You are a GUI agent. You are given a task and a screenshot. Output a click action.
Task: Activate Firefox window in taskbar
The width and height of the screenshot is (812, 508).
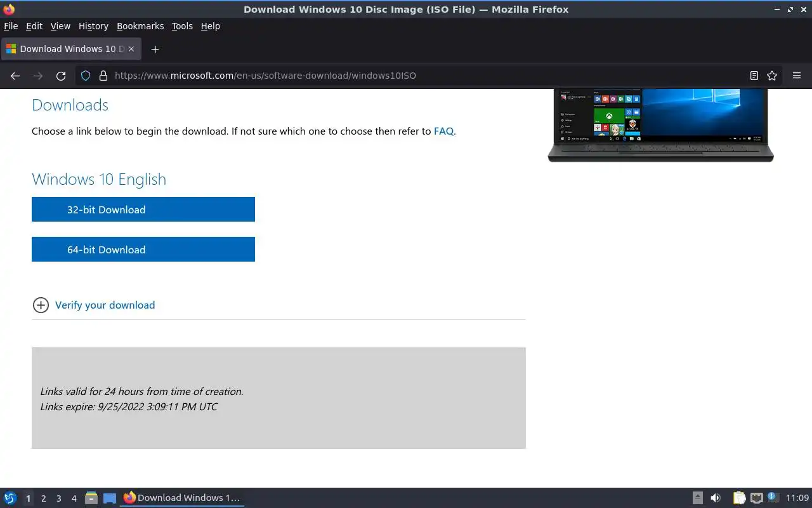point(182,498)
